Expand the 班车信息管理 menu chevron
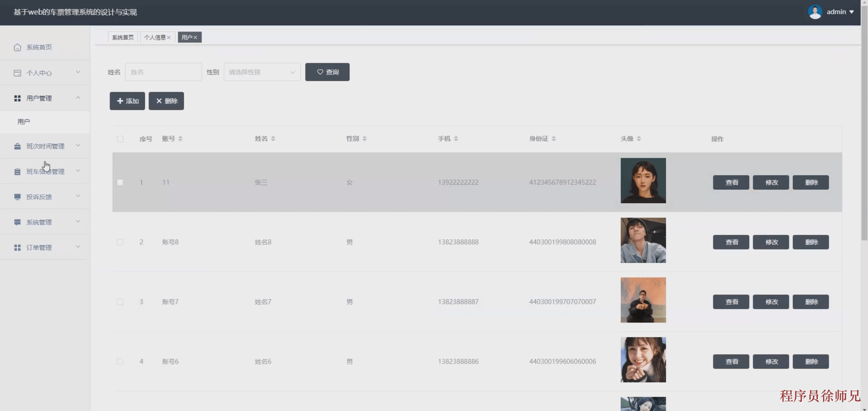868x411 pixels. 78,171
